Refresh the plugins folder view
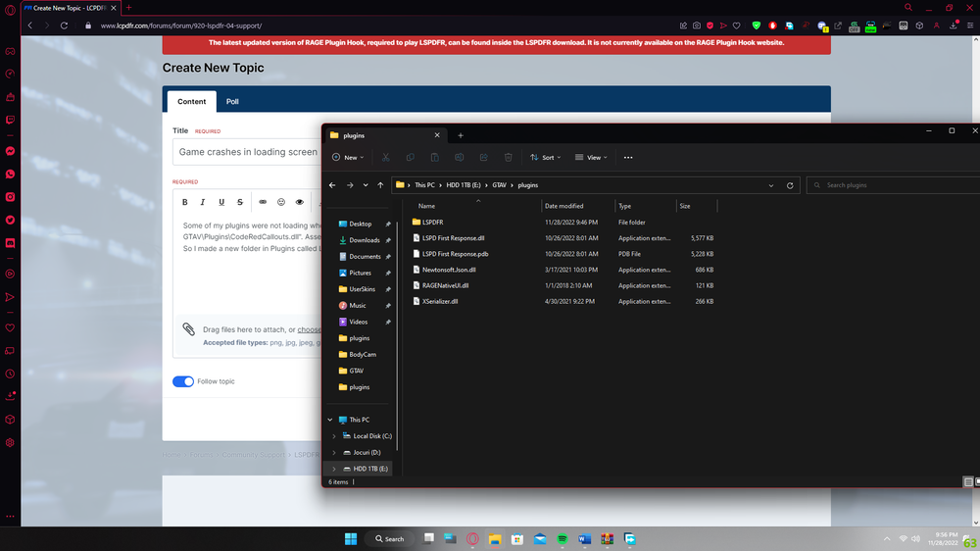The width and height of the screenshot is (980, 551). click(790, 184)
